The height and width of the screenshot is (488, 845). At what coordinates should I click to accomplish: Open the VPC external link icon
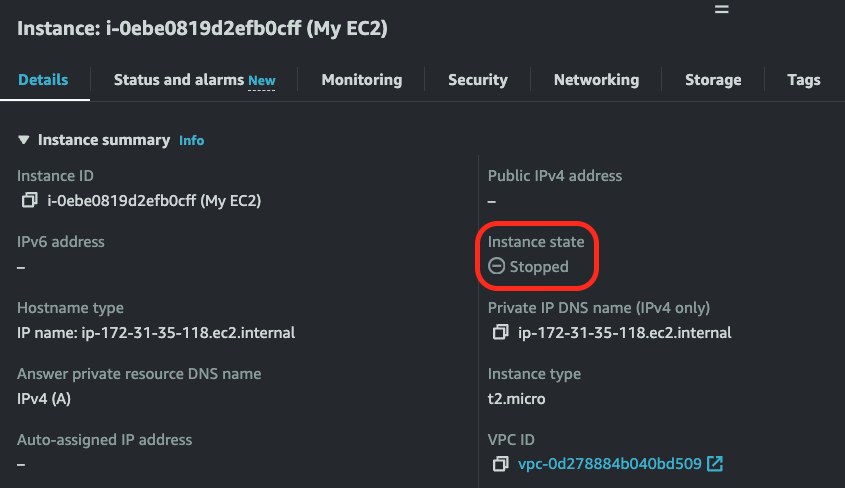715,464
